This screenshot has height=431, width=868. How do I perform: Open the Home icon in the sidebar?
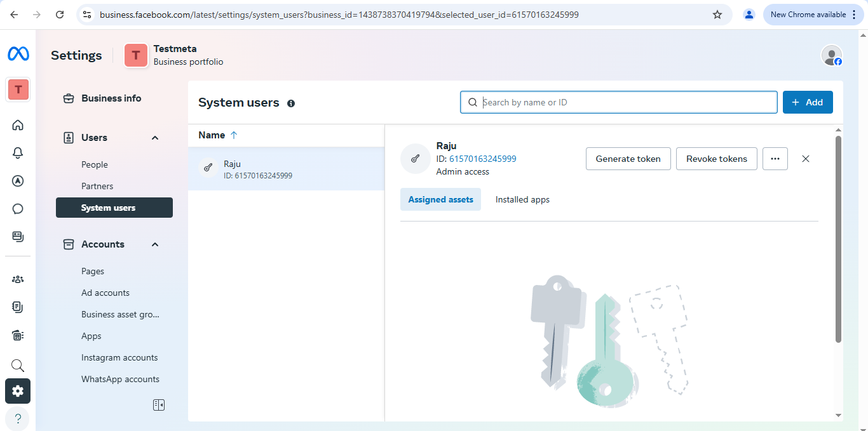[17, 125]
